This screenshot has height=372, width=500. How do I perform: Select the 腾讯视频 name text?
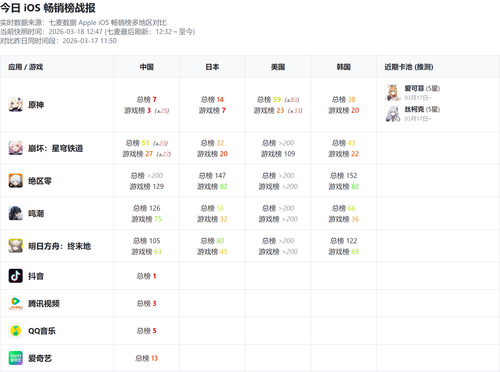[44, 303]
